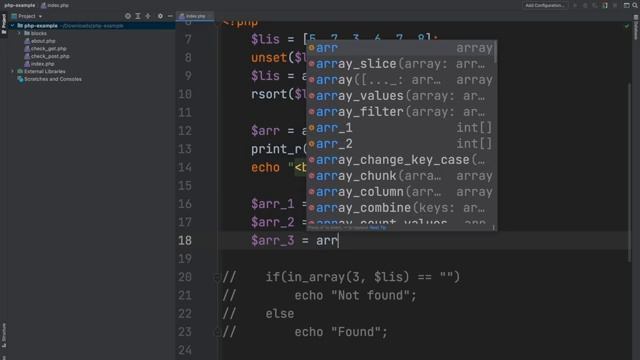Switch to the index.php editor tab
The height and width of the screenshot is (360, 640).
coord(195,16)
